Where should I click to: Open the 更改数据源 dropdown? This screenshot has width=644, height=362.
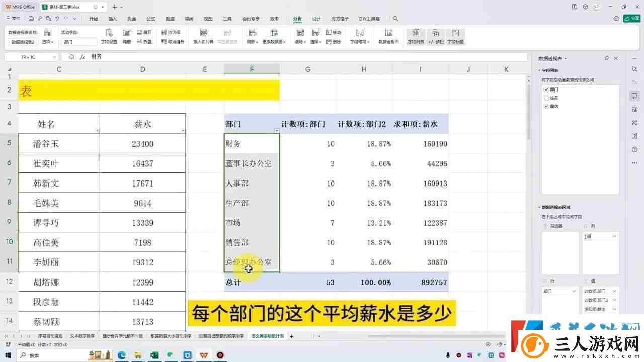[x=274, y=42]
